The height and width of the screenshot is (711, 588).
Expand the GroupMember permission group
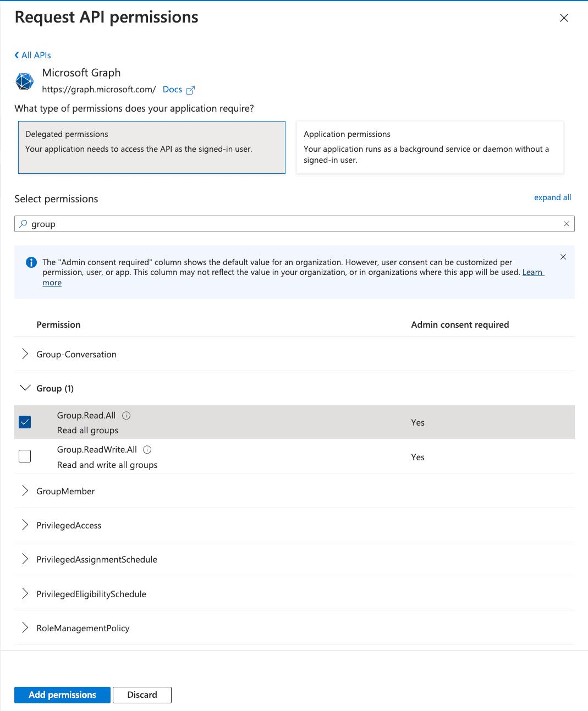(x=25, y=490)
